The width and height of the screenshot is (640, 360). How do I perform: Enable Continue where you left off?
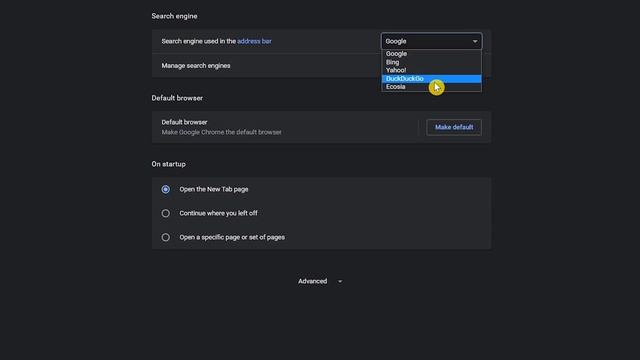coord(165,213)
